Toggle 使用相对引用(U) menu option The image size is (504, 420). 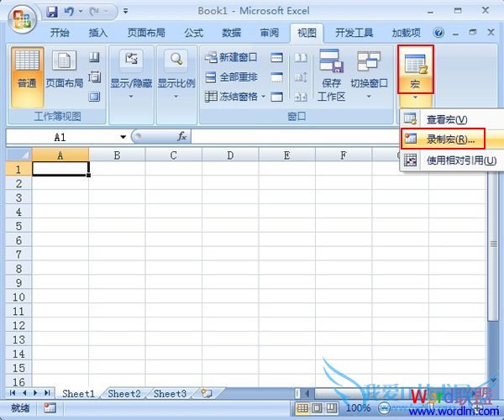point(461,160)
